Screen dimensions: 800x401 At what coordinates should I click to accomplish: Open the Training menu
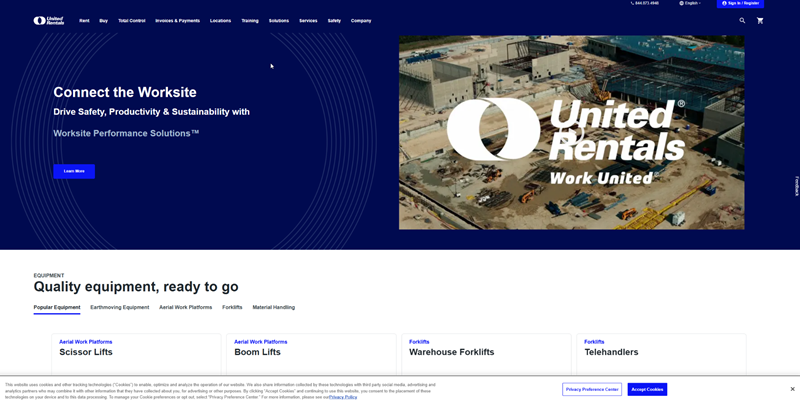pyautogui.click(x=250, y=21)
